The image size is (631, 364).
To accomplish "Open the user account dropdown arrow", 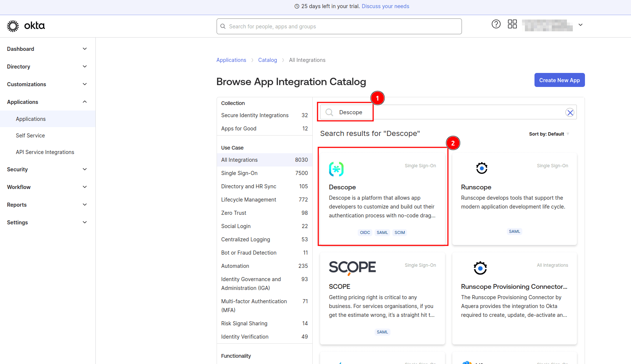I will 580,25.
